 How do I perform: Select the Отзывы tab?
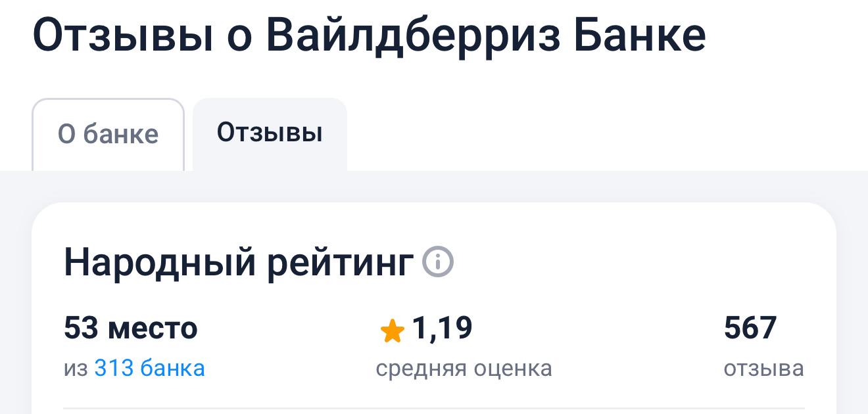click(x=270, y=133)
